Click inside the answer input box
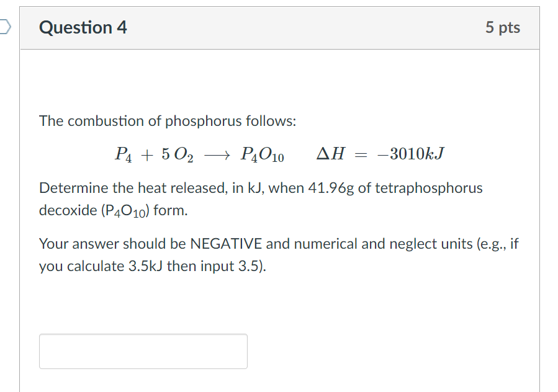Screen dimensions: 558x392 (143, 351)
